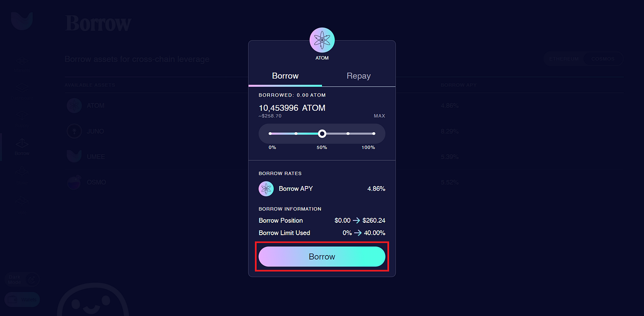Click the 5.39% borrow APY for UMEE
The width and height of the screenshot is (644, 316).
pyautogui.click(x=449, y=157)
